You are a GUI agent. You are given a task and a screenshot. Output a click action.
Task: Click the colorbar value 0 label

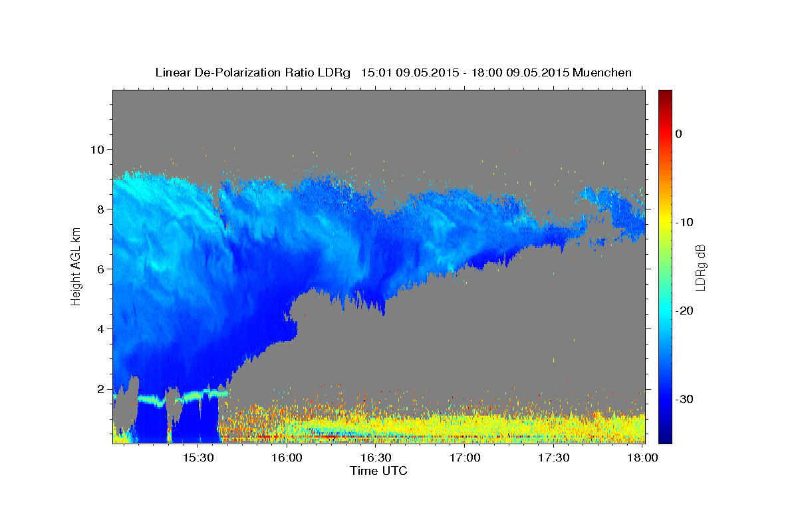pyautogui.click(x=679, y=134)
